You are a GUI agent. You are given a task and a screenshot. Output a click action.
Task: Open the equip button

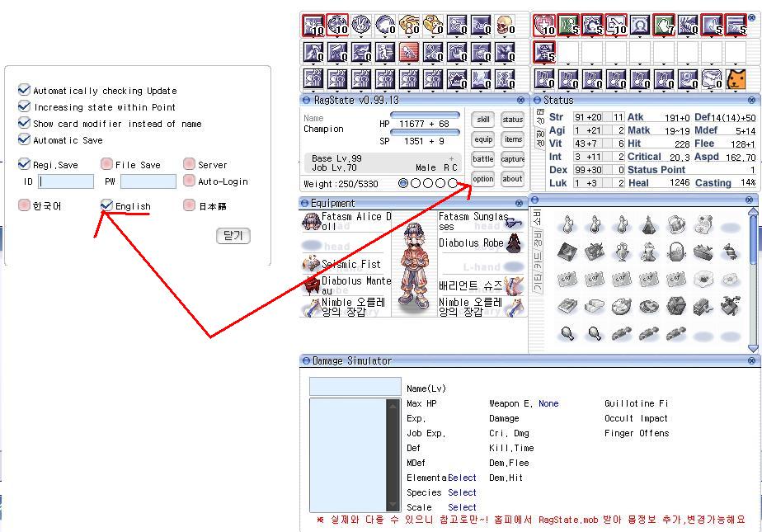(483, 139)
